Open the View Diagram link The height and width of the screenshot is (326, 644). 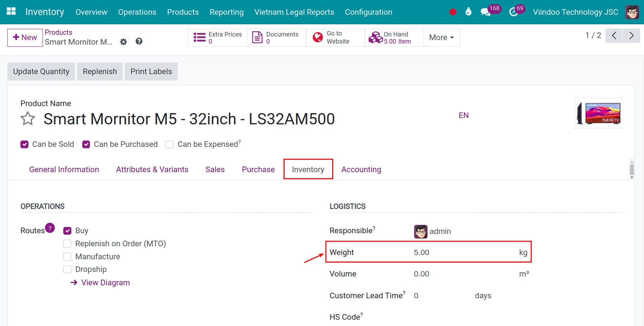point(100,283)
